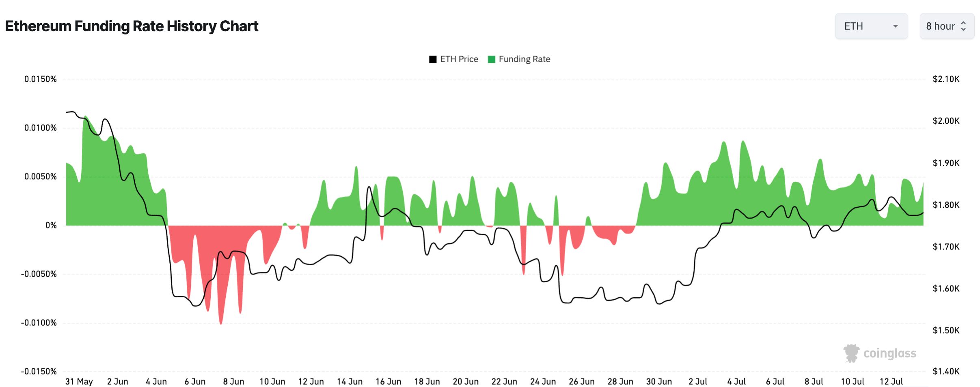980x387 pixels.
Task: Click the Ethereum Funding Rate History Chart title
Action: point(132,26)
